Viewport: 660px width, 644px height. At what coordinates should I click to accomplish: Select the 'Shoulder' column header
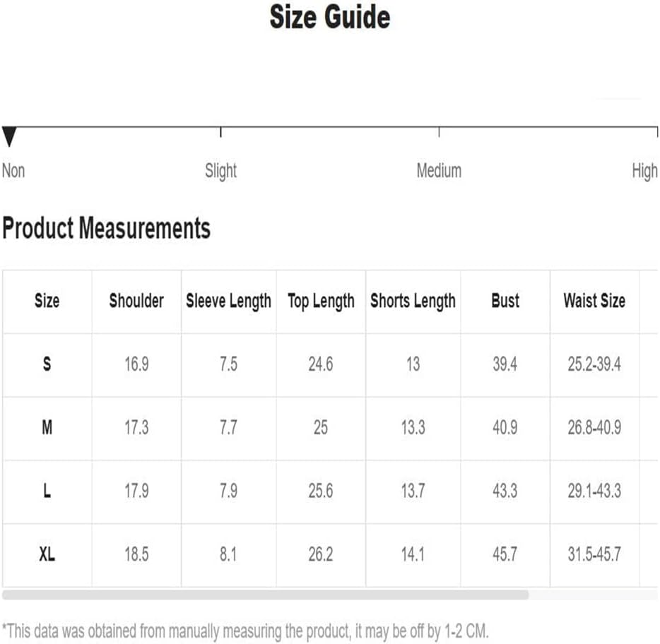click(136, 301)
